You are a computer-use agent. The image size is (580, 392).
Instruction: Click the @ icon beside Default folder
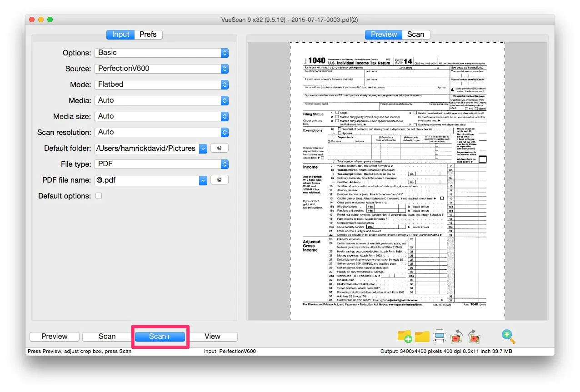[219, 148]
